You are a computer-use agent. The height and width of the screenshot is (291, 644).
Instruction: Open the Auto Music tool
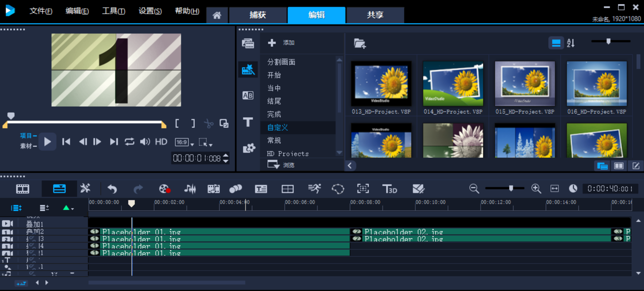coord(213,189)
